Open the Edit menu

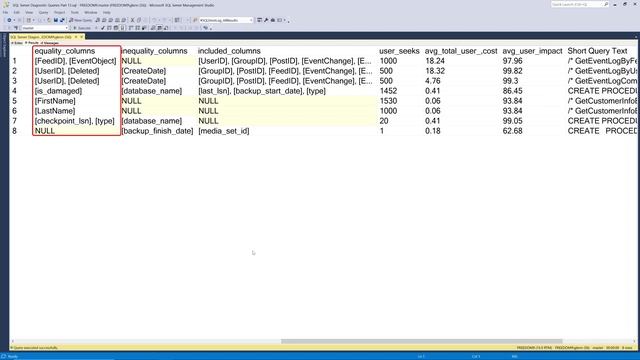pyautogui.click(x=16, y=12)
